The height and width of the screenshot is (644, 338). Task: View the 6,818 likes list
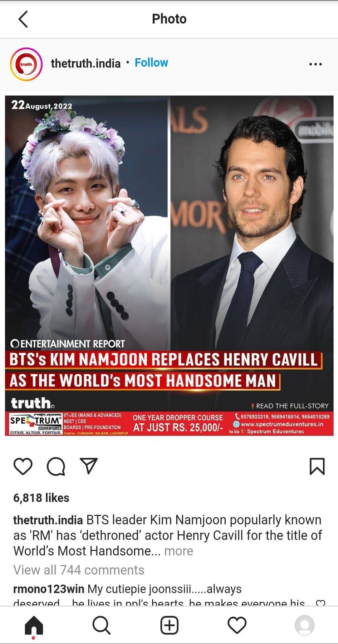(41, 498)
